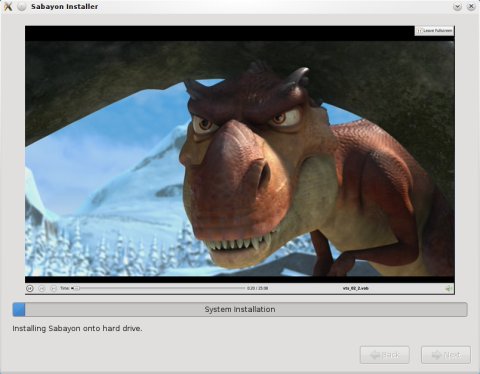Close the Sabayon Installer window

point(471,6)
